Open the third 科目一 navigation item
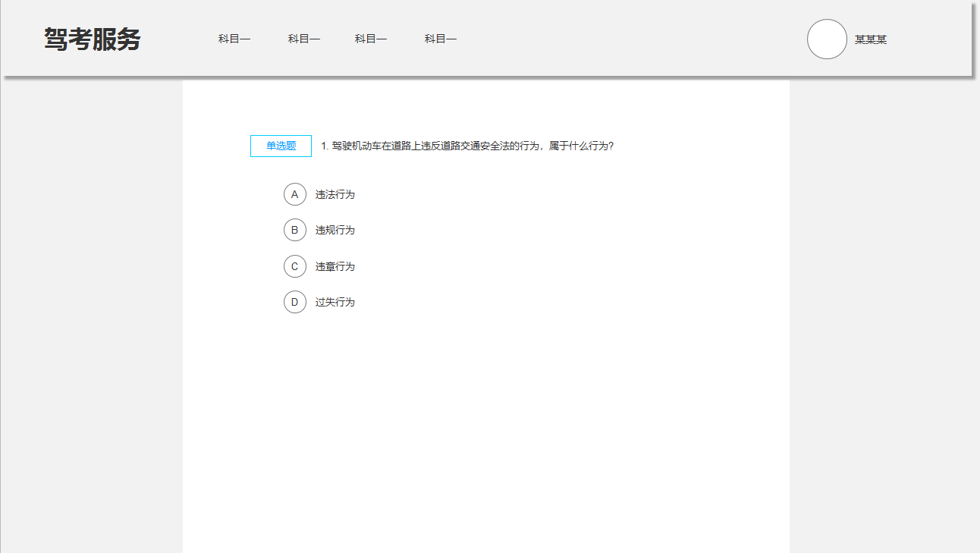 pyautogui.click(x=371, y=39)
